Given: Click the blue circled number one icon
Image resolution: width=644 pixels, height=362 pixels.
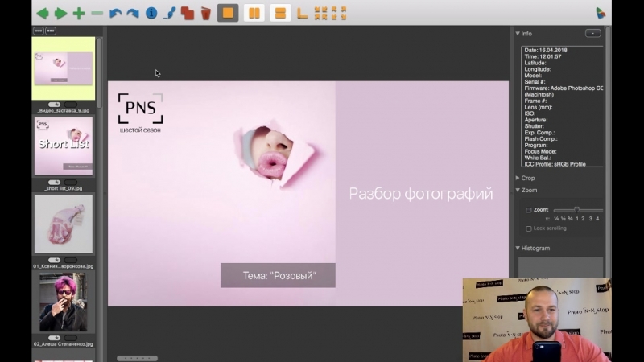Looking at the screenshot, I should click(151, 13).
